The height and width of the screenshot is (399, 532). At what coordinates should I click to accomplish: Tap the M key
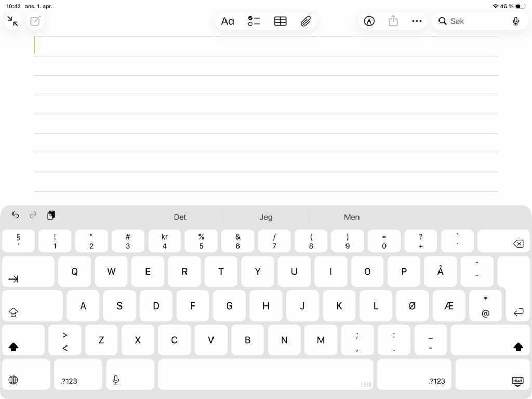[321, 340]
